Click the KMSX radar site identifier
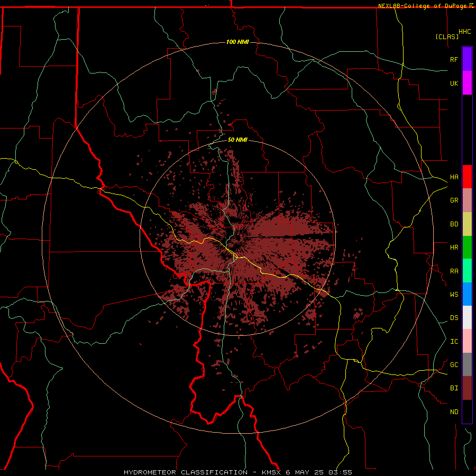This screenshot has height=476, width=476. tap(272, 472)
